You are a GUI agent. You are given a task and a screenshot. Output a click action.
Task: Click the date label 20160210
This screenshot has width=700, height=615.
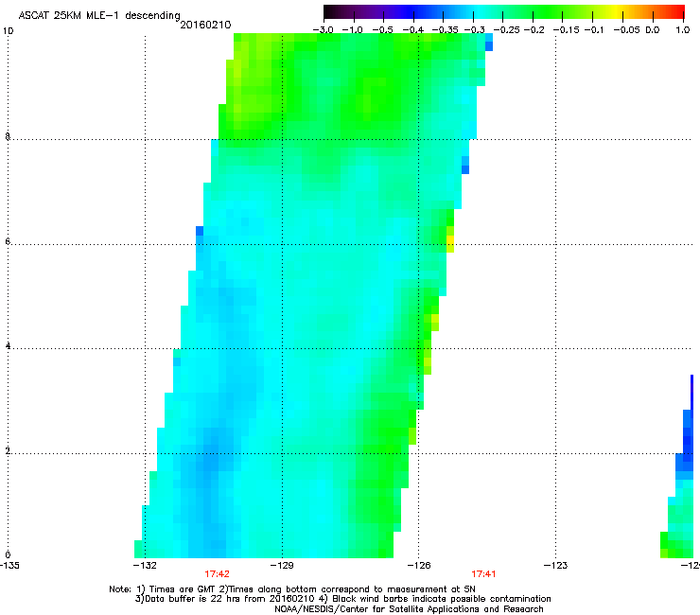(205, 25)
